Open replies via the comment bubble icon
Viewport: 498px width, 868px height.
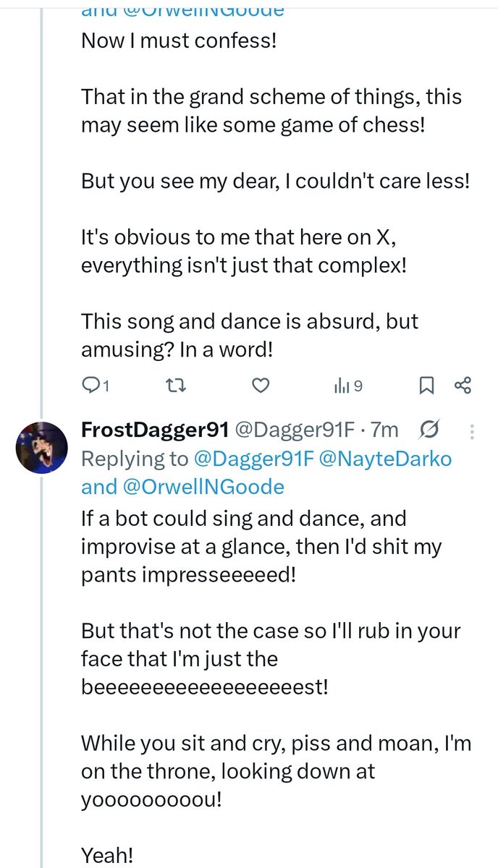(x=90, y=386)
